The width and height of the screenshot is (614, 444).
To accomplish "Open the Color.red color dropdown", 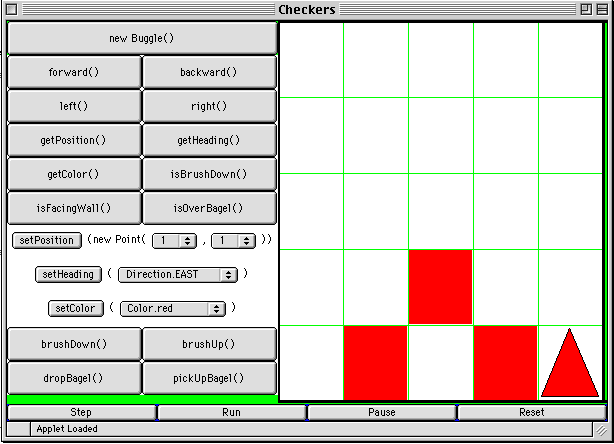I will tap(172, 309).
